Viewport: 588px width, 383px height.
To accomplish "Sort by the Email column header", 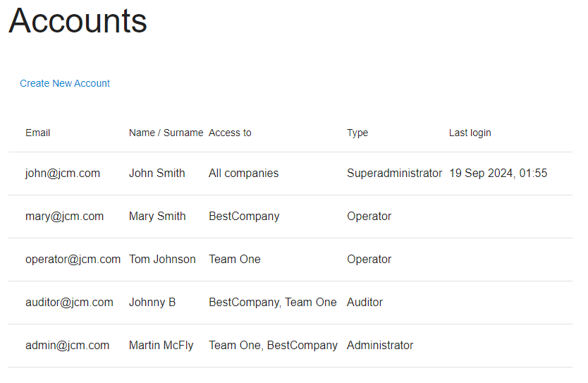I will tap(37, 133).
